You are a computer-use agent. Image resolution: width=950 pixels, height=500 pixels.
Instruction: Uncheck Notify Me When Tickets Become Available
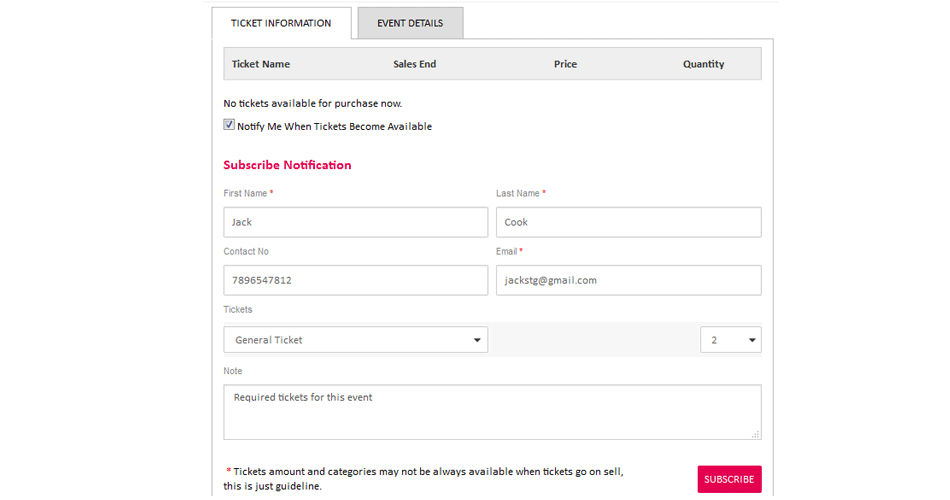tap(229, 126)
